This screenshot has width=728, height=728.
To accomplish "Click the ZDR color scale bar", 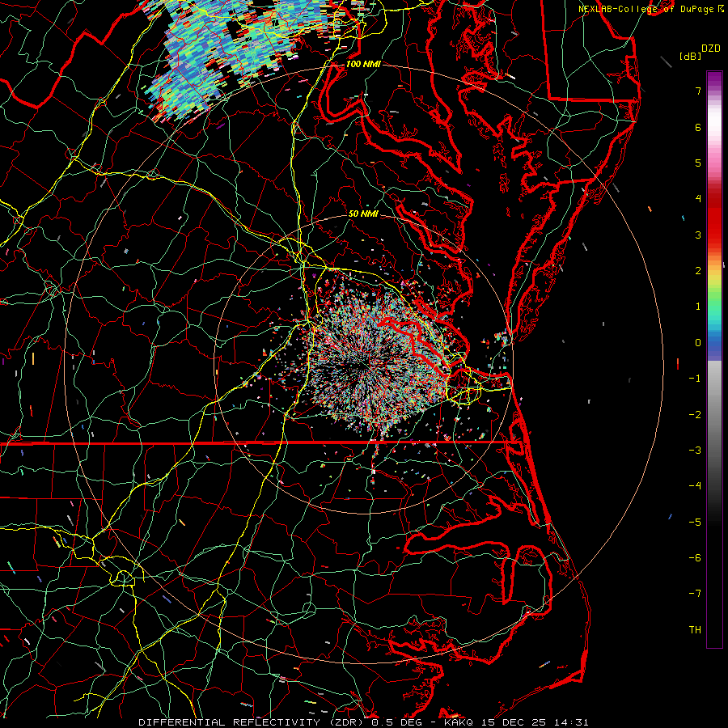I will 714,359.
